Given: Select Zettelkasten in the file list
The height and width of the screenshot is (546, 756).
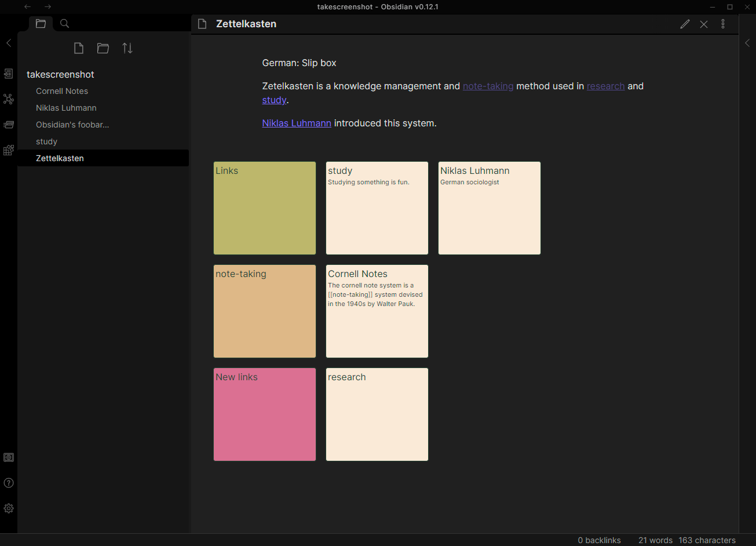Looking at the screenshot, I should pyautogui.click(x=103, y=158).
